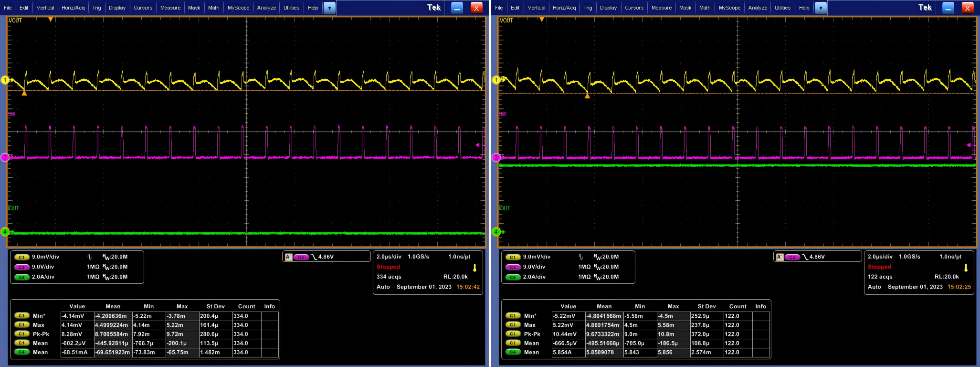Click the C1 Pk-Pk measurement badge on right scope
Screen dimensions: 980x367
[513, 334]
